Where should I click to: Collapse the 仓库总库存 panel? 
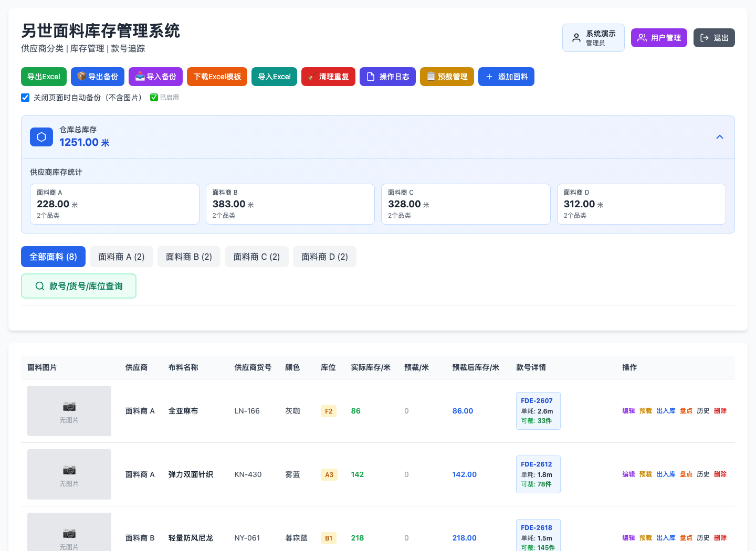pos(720,137)
